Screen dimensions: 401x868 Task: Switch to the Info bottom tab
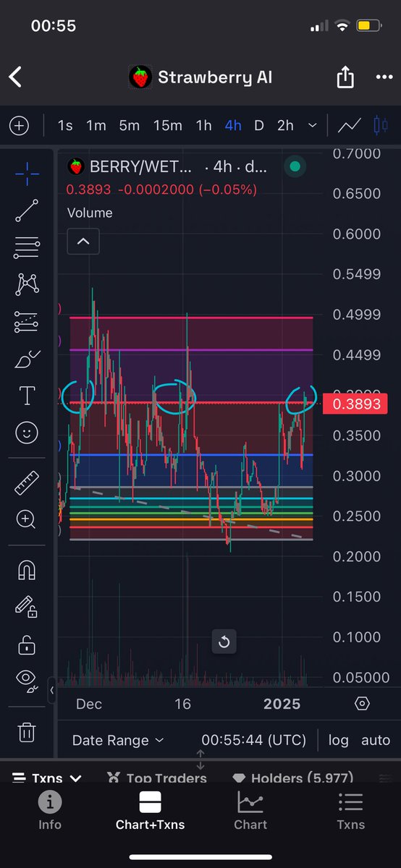tap(50, 810)
